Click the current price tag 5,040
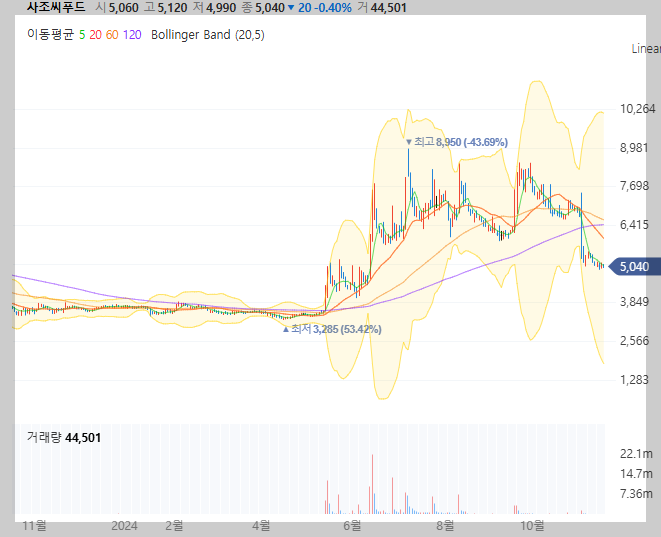Viewport: 661px width, 537px height. pyautogui.click(x=634, y=266)
